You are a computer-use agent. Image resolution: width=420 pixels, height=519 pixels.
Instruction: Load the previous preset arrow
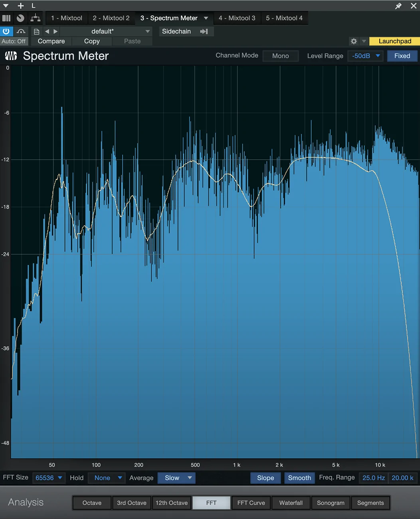47,31
